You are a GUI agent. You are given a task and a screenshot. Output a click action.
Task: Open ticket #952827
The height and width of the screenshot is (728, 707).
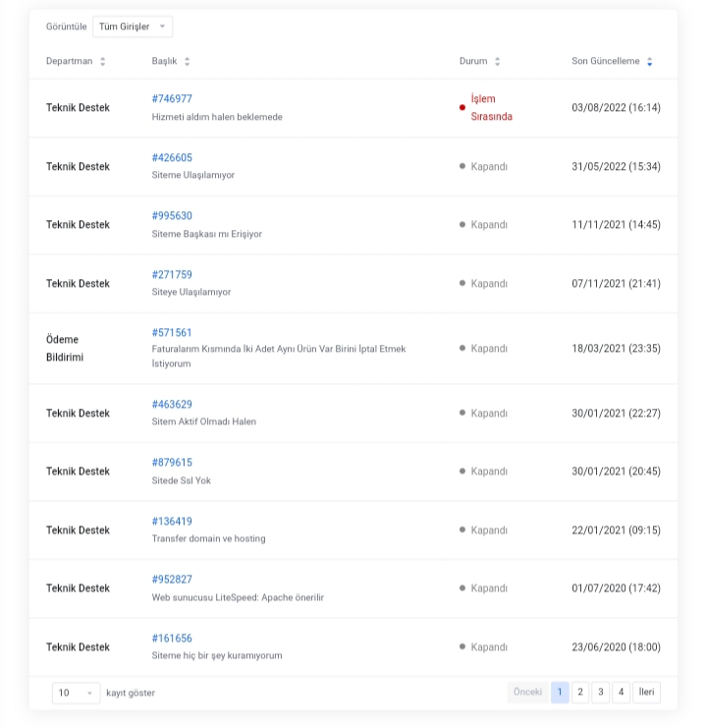172,580
